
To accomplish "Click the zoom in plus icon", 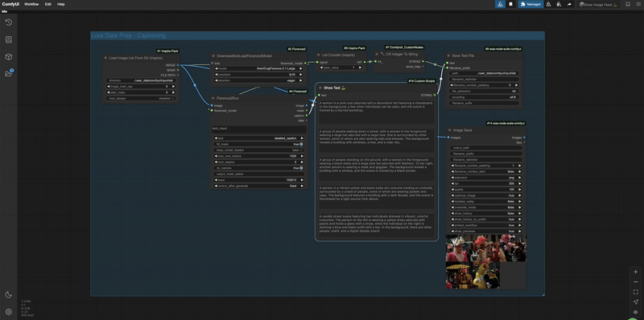I will click(636, 272).
